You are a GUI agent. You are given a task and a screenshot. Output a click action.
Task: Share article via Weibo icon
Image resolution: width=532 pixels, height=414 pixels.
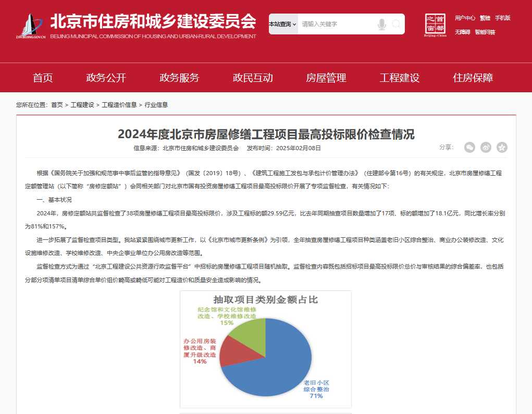[x=486, y=147]
